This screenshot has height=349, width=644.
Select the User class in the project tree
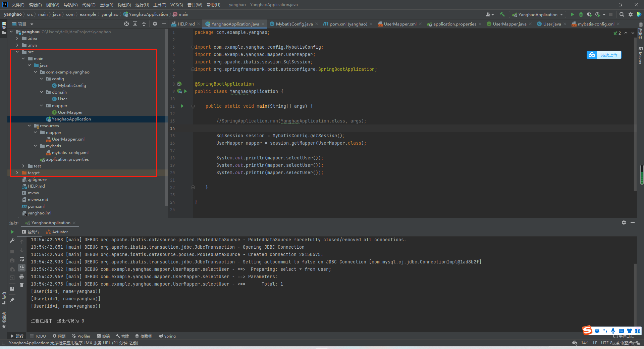[x=62, y=99]
